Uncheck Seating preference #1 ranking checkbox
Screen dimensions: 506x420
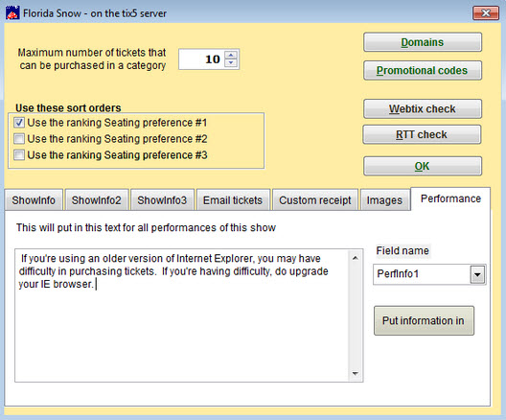[x=19, y=123]
